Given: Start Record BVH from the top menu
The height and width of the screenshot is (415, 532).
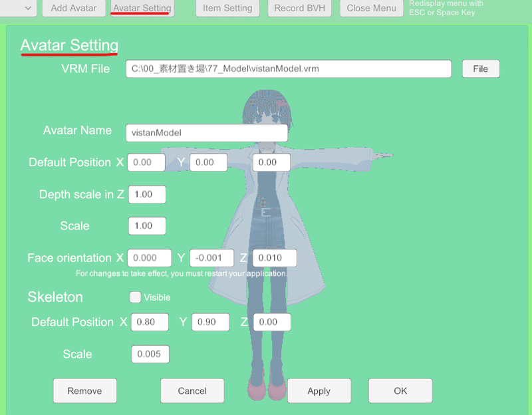Looking at the screenshot, I should [x=299, y=9].
